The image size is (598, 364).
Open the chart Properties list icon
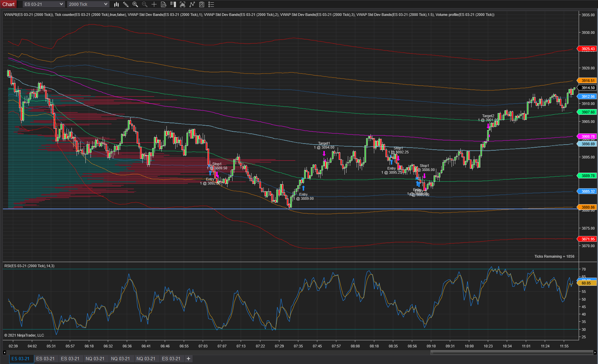[211, 4]
